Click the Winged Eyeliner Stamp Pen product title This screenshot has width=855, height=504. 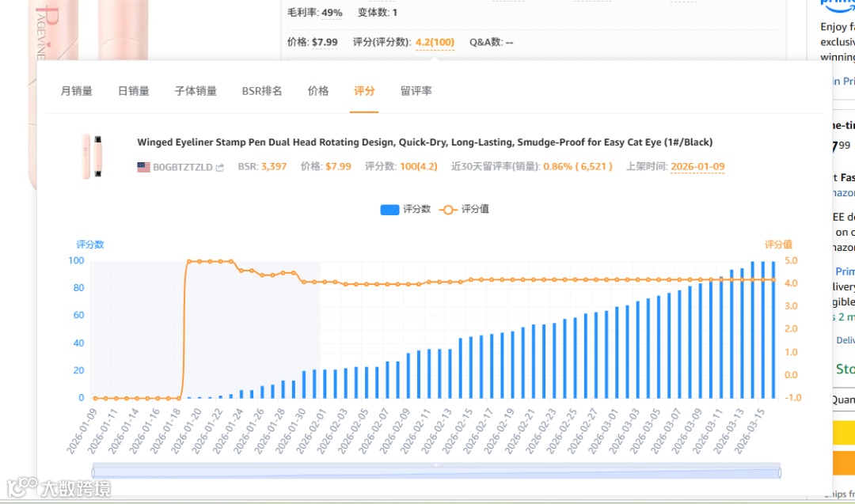(x=425, y=142)
